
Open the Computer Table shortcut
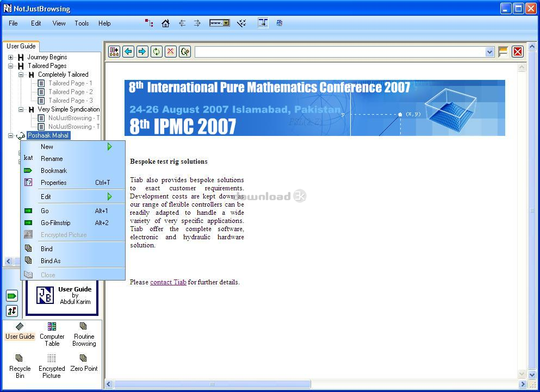coord(52,334)
